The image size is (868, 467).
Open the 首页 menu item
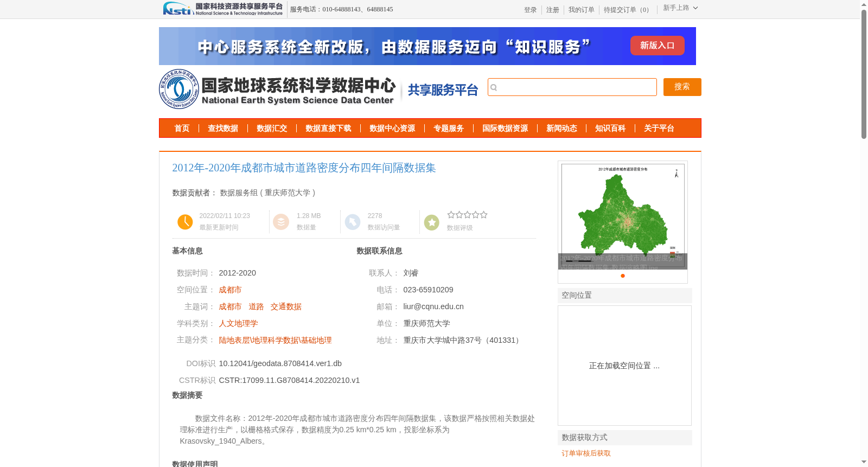click(182, 129)
